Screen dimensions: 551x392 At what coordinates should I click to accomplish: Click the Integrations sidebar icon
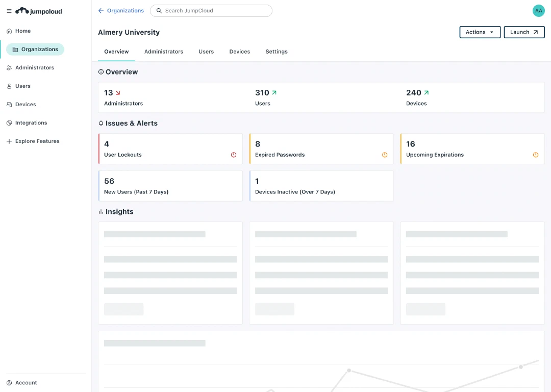pyautogui.click(x=9, y=122)
